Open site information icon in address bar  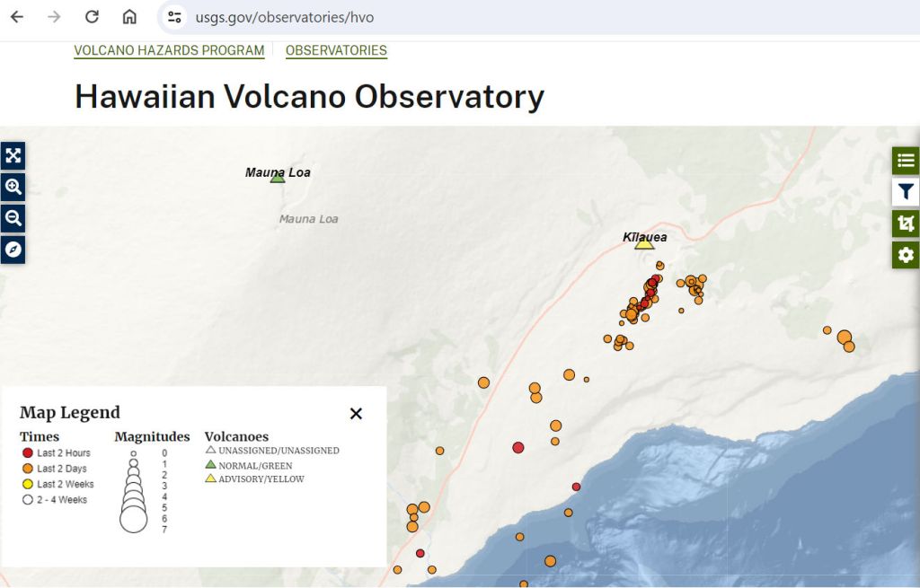(x=175, y=17)
